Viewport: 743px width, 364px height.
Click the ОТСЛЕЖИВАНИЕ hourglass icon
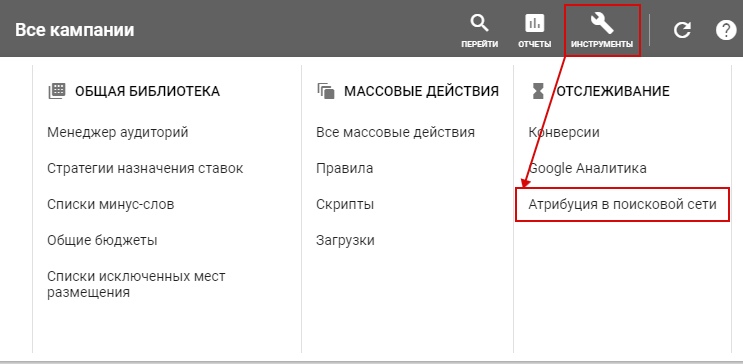point(538,91)
